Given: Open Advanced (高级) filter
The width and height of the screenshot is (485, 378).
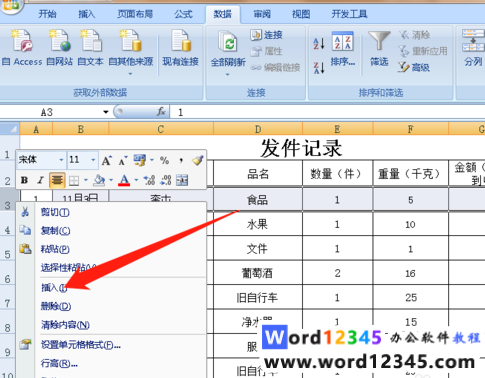Looking at the screenshot, I should pos(414,68).
